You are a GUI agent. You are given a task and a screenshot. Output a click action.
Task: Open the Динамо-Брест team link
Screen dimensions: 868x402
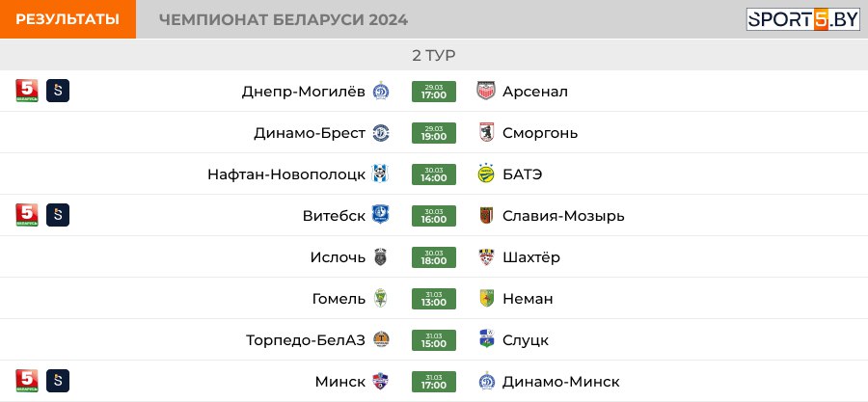[310, 133]
